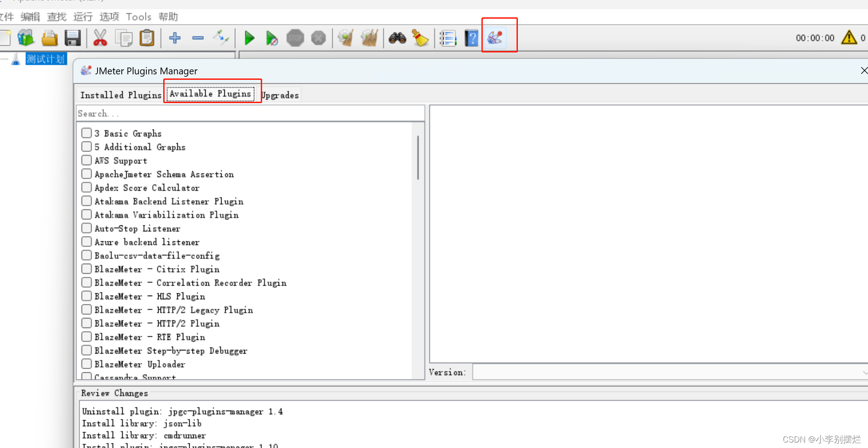Viewport: 868px width, 448px height.
Task: Switch to Available Plugins tab
Action: pos(210,94)
